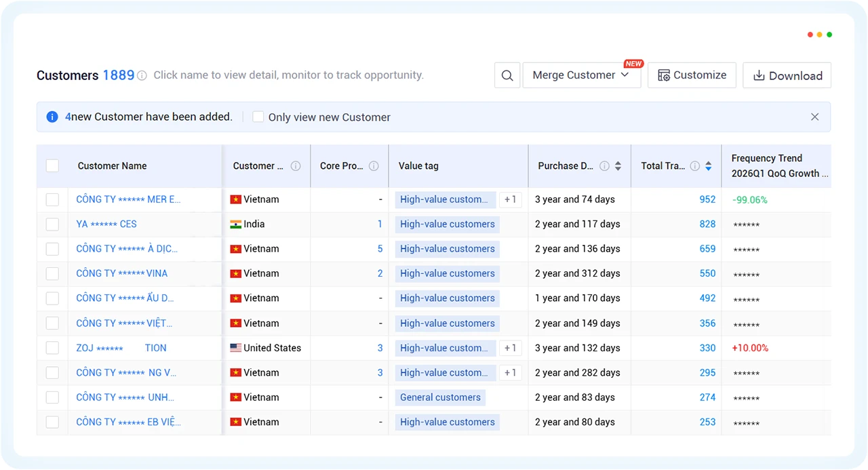Viewport: 868px width, 470px height.
Task: Expand +1 tags in ZOJ TION row
Action: pyautogui.click(x=511, y=348)
